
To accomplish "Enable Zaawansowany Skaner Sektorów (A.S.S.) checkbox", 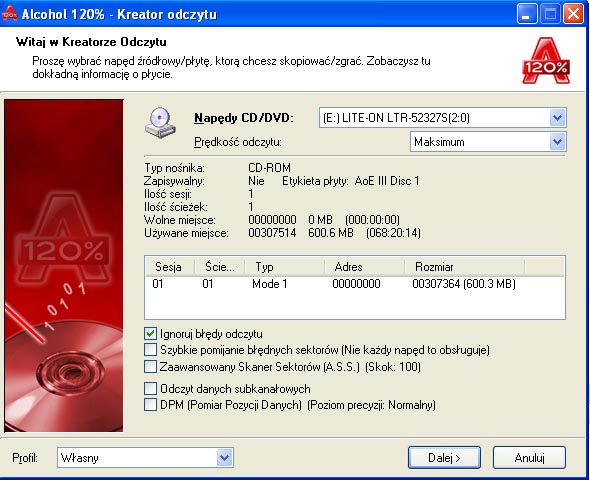I will click(151, 366).
